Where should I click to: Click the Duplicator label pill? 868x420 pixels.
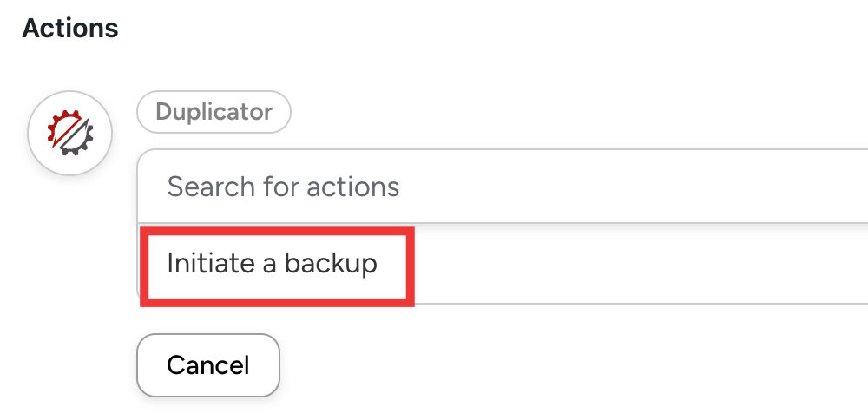pyautogui.click(x=214, y=112)
